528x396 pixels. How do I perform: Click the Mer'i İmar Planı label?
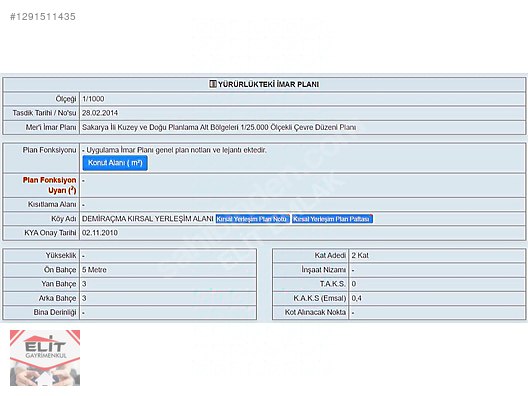point(51,127)
